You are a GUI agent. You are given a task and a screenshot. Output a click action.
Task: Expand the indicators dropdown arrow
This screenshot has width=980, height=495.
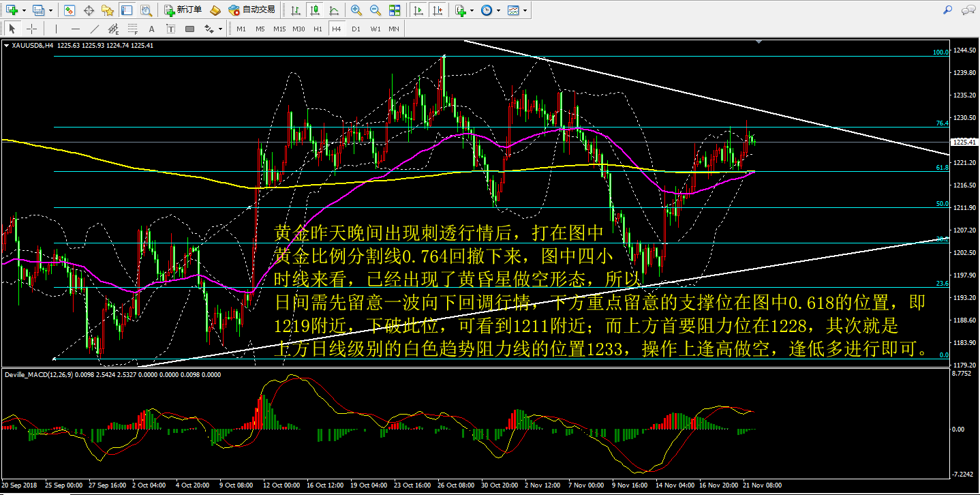(x=473, y=10)
